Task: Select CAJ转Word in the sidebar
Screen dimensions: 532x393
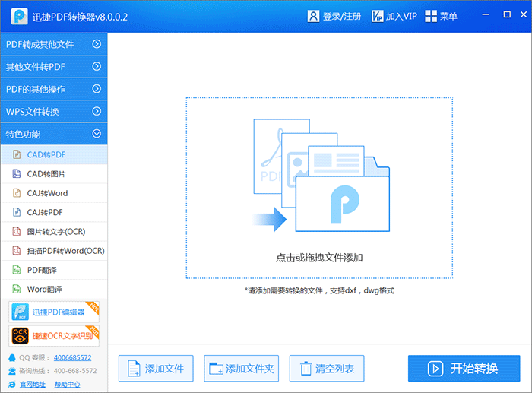Action: click(47, 193)
